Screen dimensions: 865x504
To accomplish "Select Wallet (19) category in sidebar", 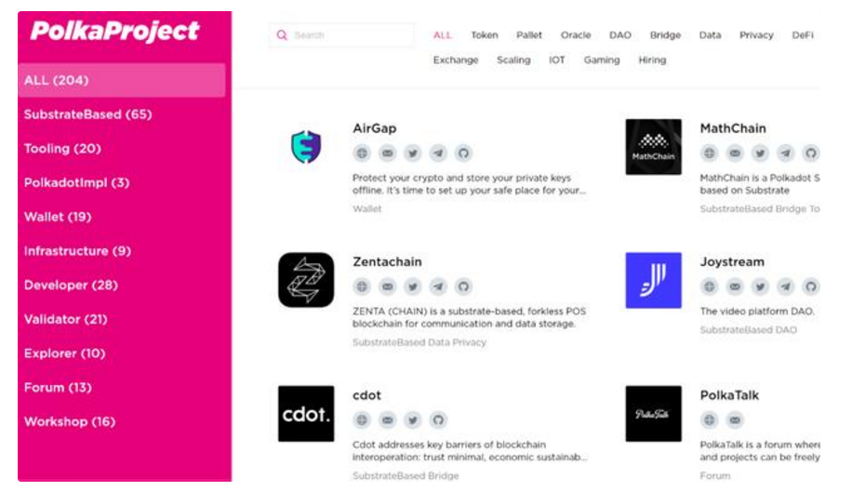I will coord(58,218).
